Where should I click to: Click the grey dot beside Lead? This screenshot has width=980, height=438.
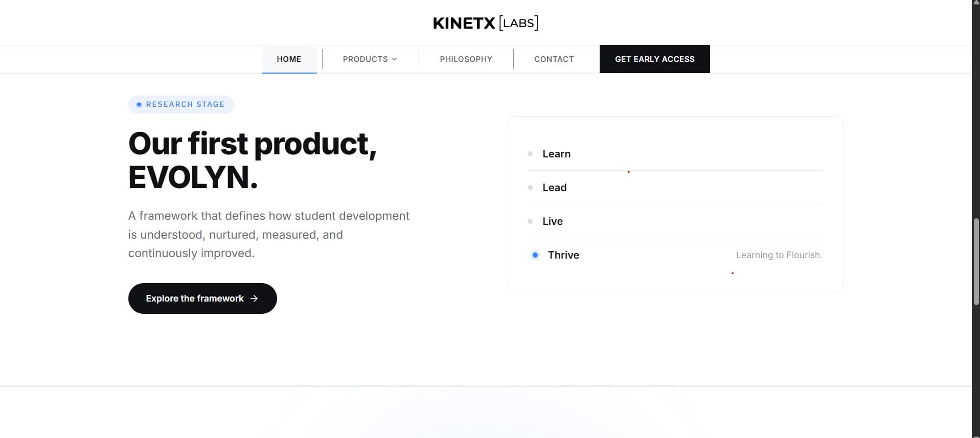click(530, 188)
